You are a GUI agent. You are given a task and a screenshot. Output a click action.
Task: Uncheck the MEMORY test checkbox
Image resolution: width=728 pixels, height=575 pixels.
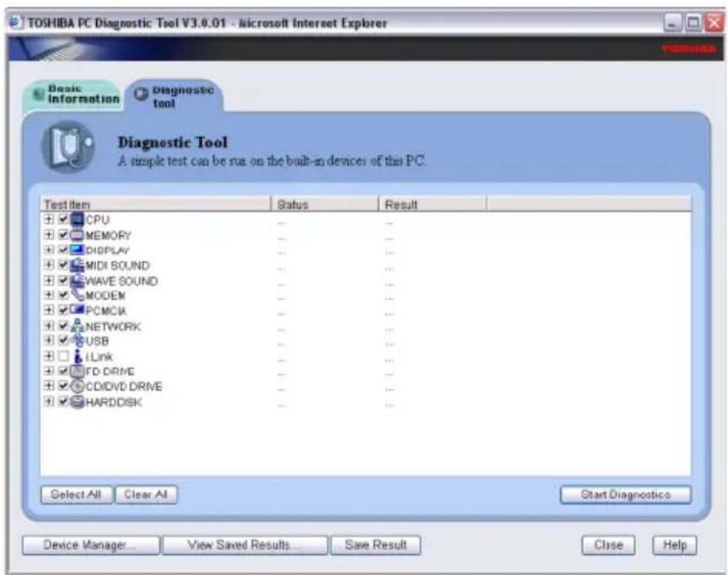[x=64, y=235]
